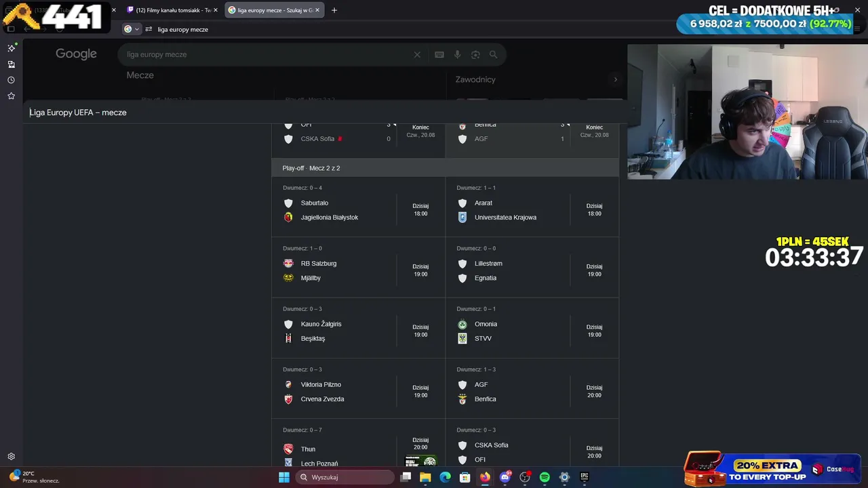Open OBS Studio from the taskbar
Screen dimensions: 868x488
tap(525, 477)
